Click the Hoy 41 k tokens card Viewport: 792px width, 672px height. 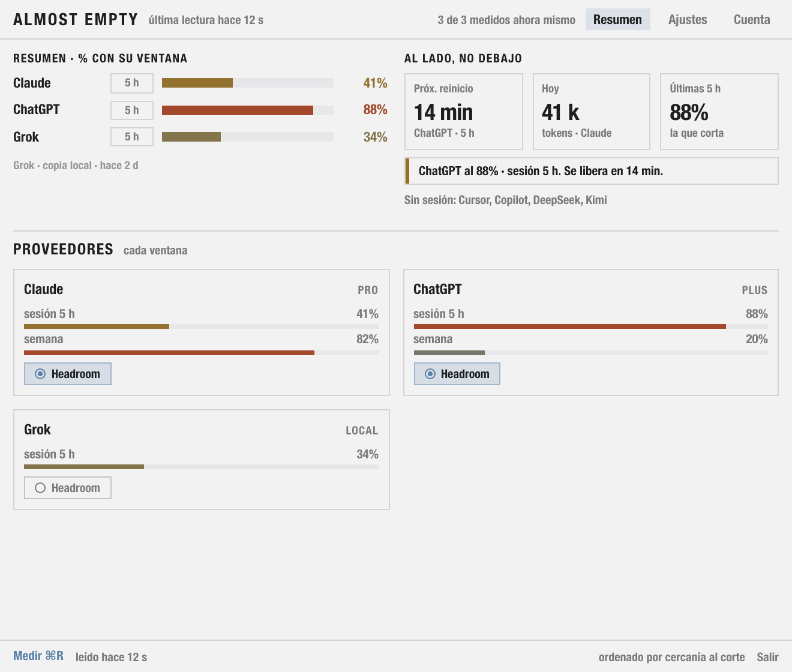coord(592,112)
